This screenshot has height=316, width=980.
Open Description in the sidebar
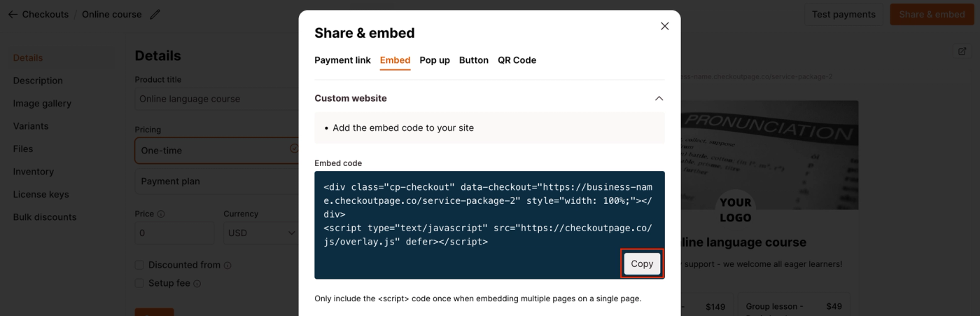pos(38,81)
